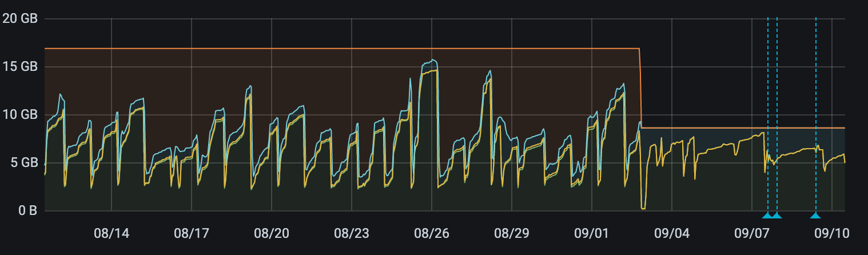868x255 pixels.
Task: Click the 09/04 time axis label
Action: 671,233
